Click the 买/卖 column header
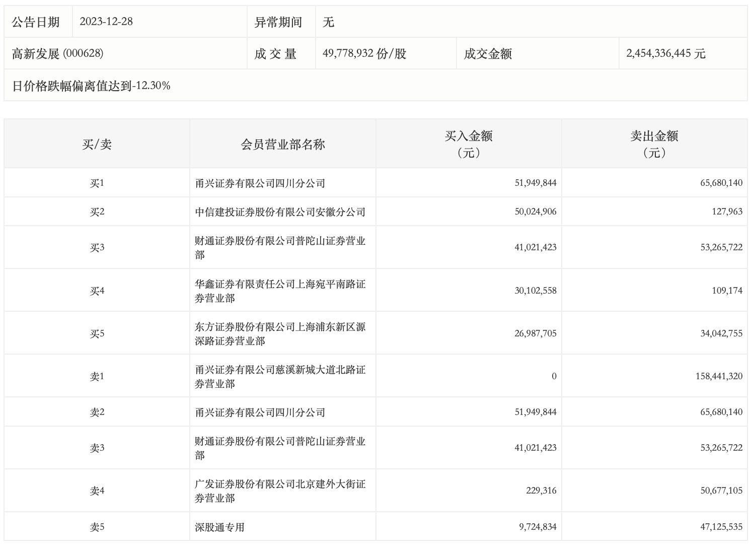This screenshot has width=756, height=549. [97, 145]
